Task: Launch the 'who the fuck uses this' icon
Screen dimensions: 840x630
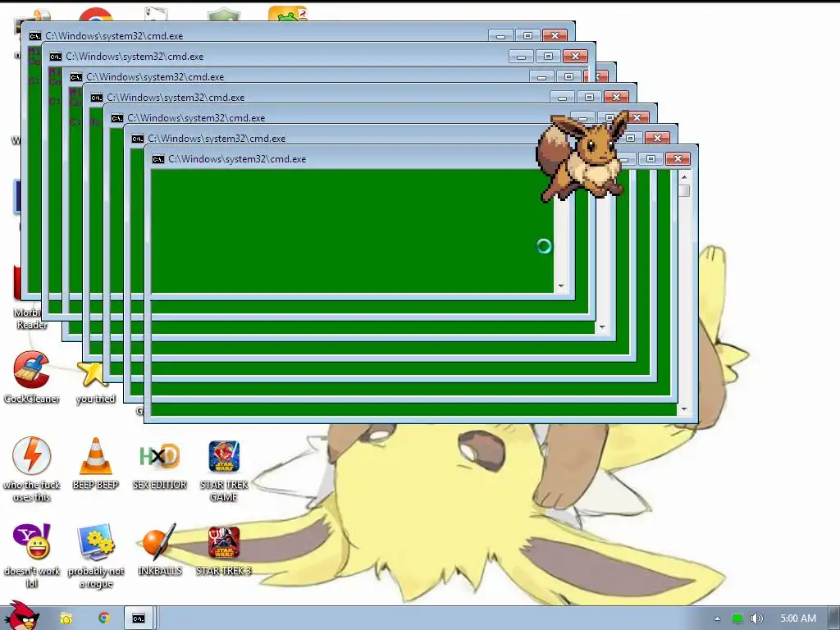Action: (32, 469)
